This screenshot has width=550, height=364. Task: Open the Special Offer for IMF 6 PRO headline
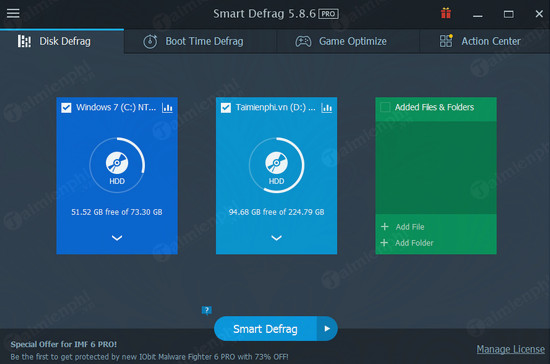tap(63, 344)
